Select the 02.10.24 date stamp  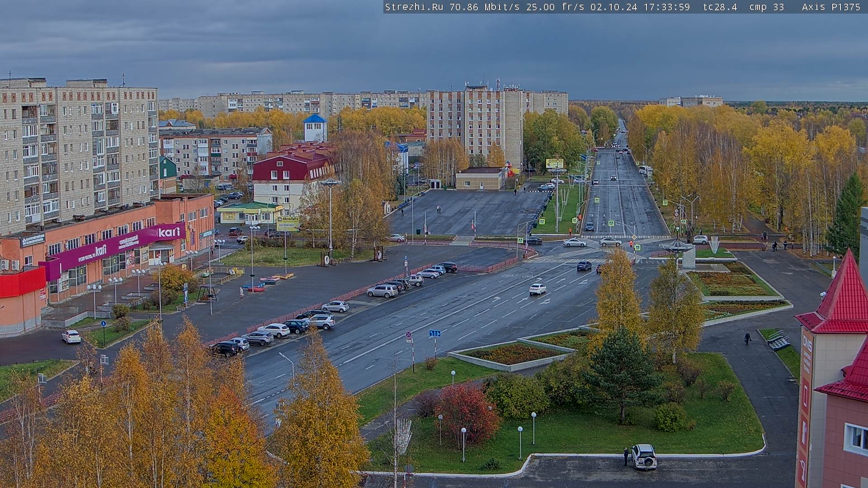tap(613, 7)
